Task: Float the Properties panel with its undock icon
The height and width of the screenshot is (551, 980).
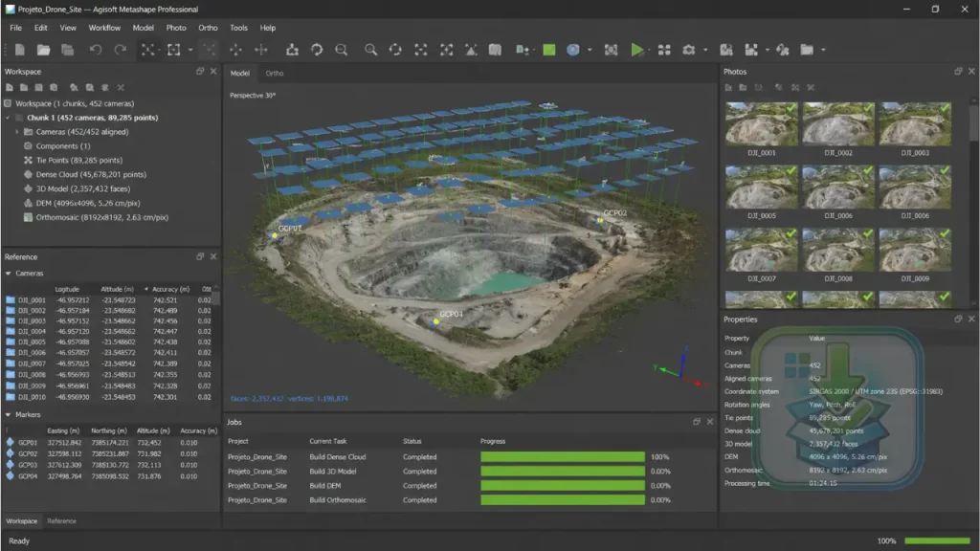Action: 958,319
